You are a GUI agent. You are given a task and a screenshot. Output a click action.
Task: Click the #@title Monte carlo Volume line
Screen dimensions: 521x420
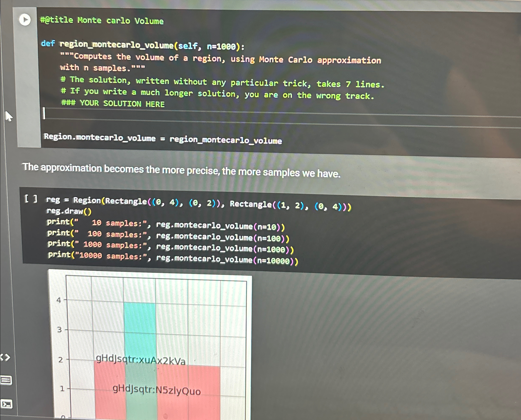tap(102, 20)
